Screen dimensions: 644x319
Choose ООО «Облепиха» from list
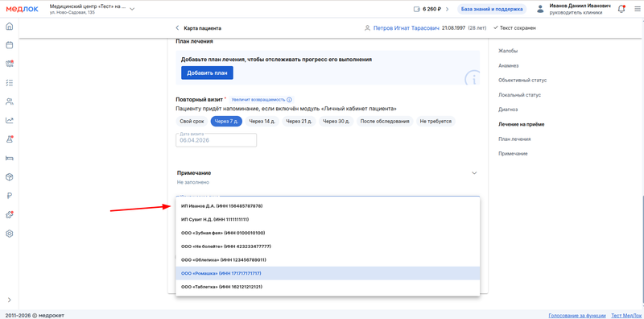click(328, 260)
